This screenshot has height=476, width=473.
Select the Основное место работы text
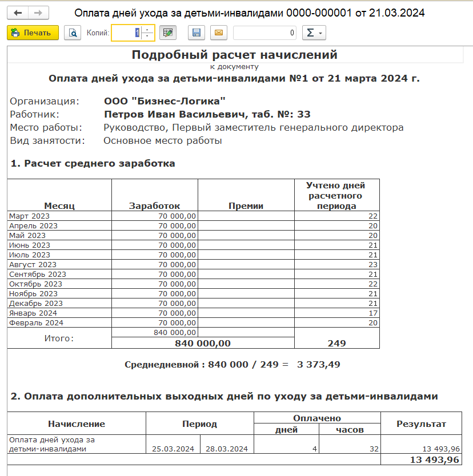point(163,140)
